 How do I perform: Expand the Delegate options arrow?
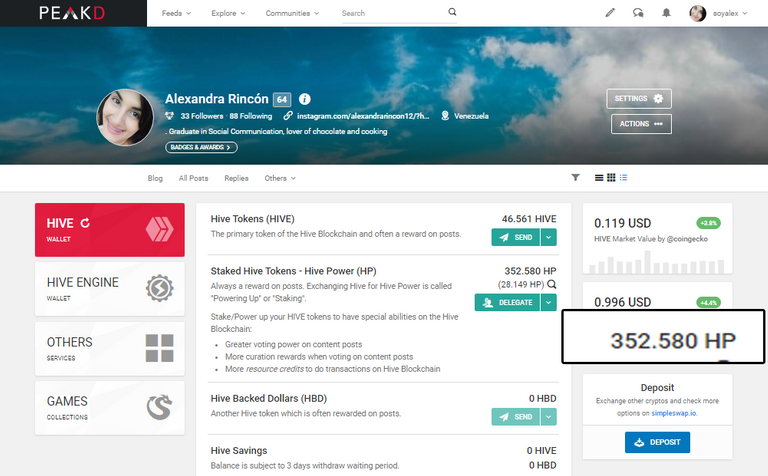pyautogui.click(x=549, y=303)
